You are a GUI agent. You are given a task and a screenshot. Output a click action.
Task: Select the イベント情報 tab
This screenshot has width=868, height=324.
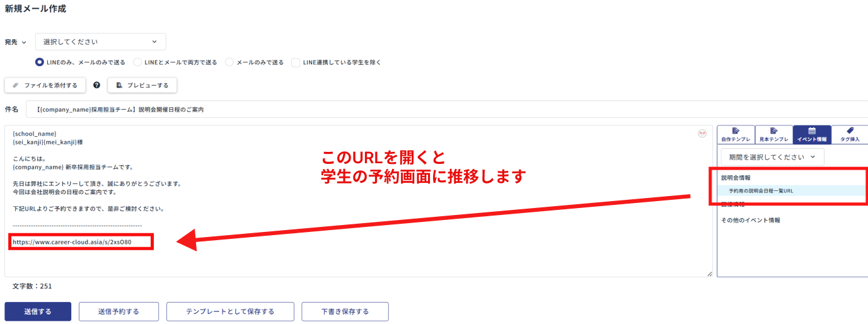(812, 134)
